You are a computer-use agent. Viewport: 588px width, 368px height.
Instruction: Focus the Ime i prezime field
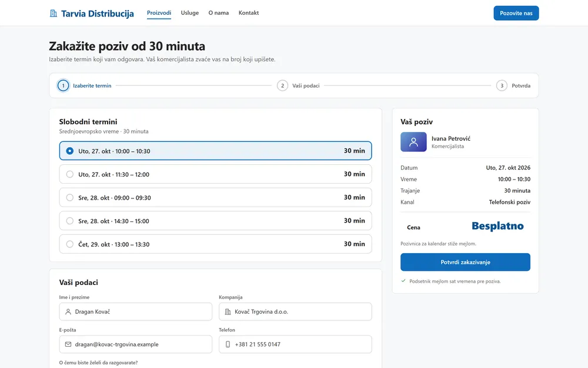click(136, 311)
